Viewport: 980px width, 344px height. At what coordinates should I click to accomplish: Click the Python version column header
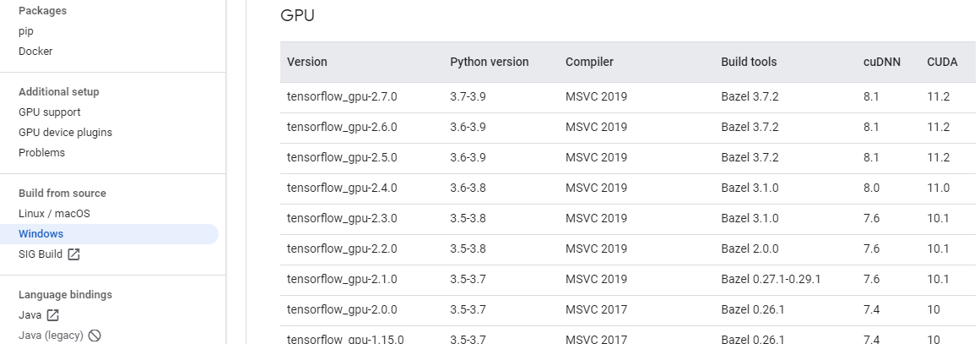490,62
